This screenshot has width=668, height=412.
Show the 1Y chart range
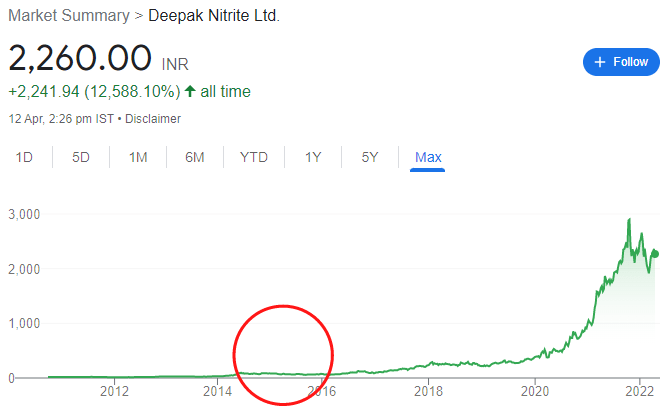coord(313,157)
